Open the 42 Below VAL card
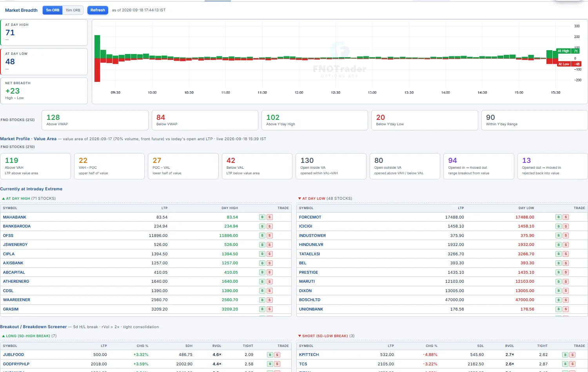 pyautogui.click(x=257, y=166)
